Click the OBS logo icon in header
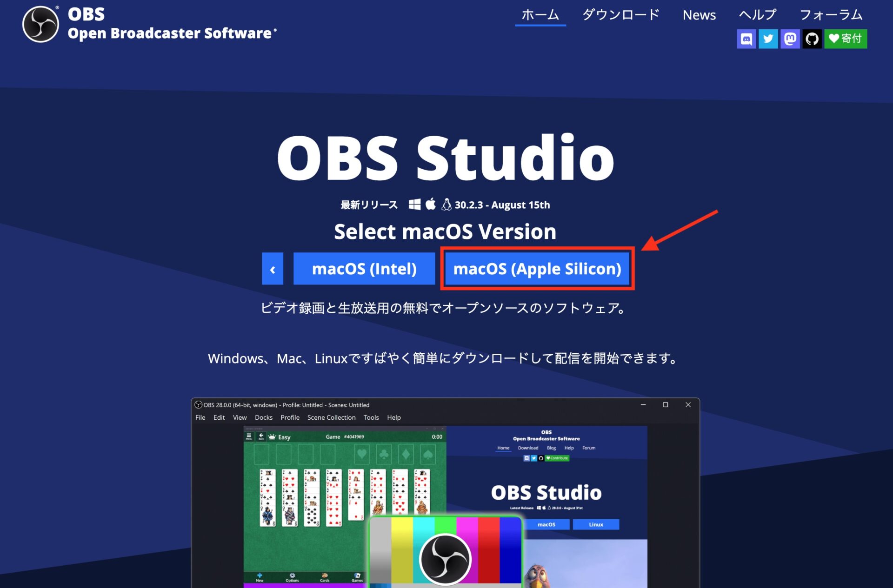Viewport: 893px width, 588px height. [x=40, y=24]
